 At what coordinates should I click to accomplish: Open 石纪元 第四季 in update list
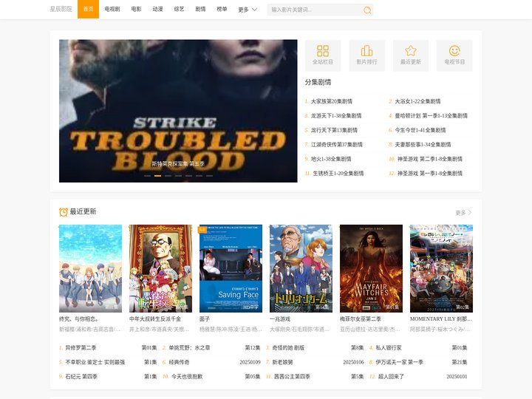click(81, 377)
